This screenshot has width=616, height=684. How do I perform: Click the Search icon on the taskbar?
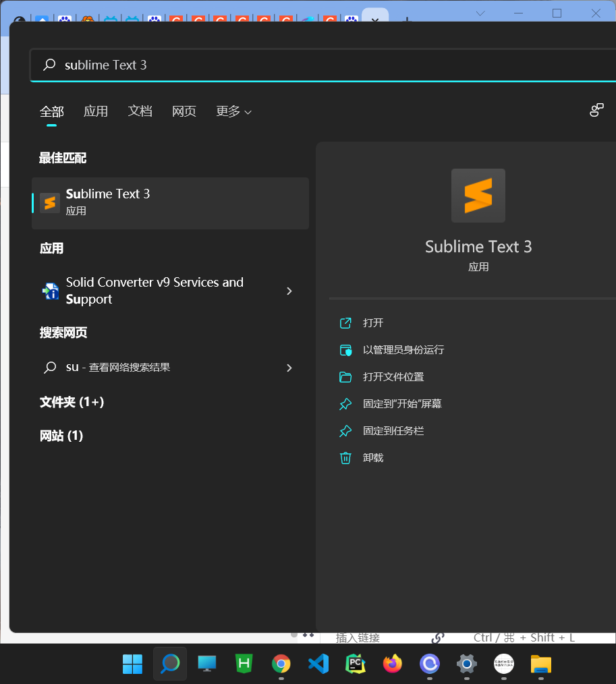[x=170, y=664]
